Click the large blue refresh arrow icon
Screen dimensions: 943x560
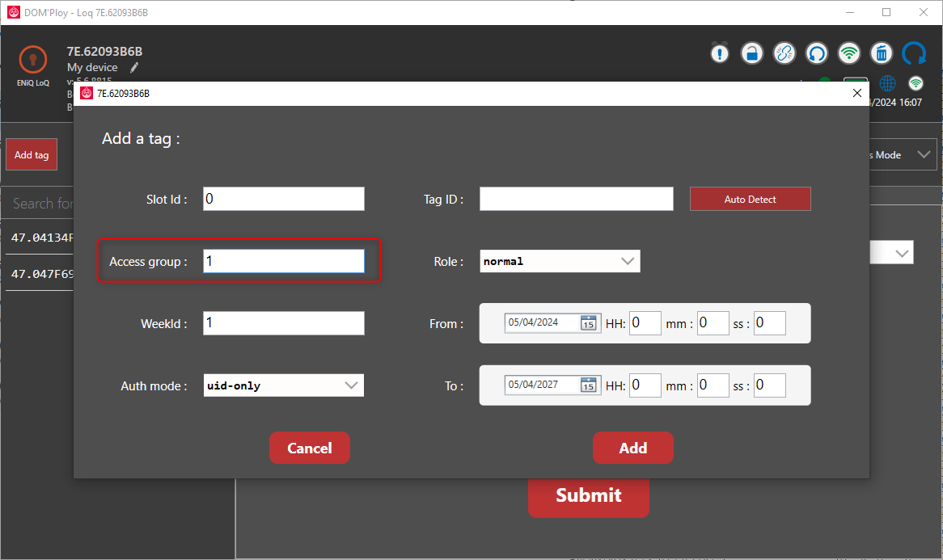tap(915, 53)
